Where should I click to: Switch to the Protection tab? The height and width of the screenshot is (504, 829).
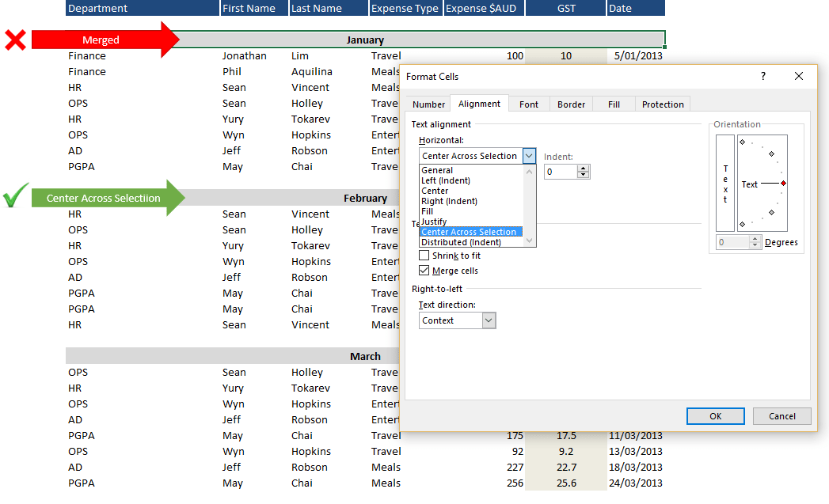[663, 104]
